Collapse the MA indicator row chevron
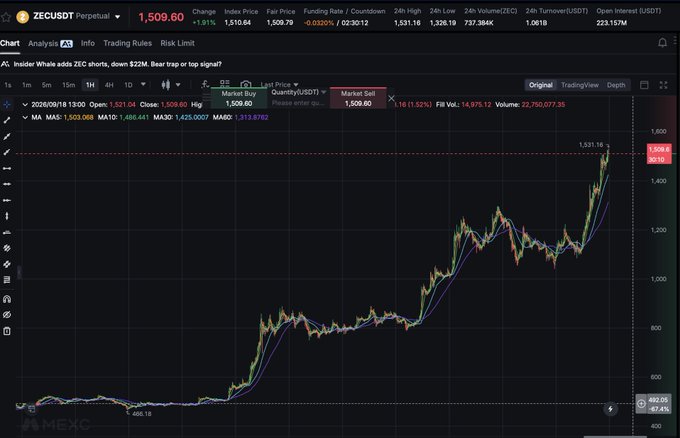This screenshot has width=680, height=438. (x=25, y=118)
